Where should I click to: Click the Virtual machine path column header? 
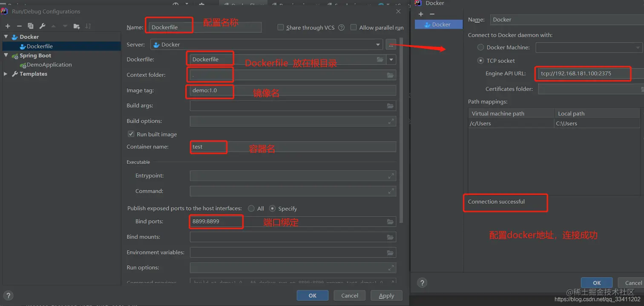pyautogui.click(x=511, y=113)
